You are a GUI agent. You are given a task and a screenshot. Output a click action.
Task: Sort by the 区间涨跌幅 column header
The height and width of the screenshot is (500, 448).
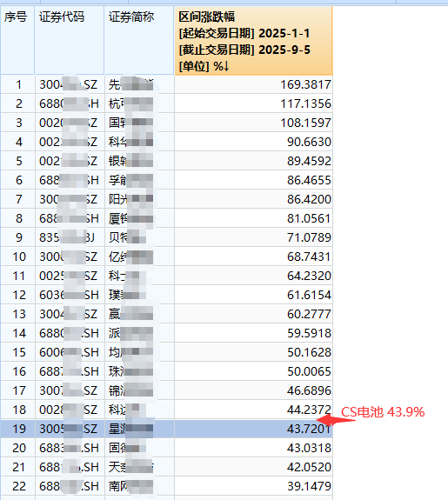[253, 41]
